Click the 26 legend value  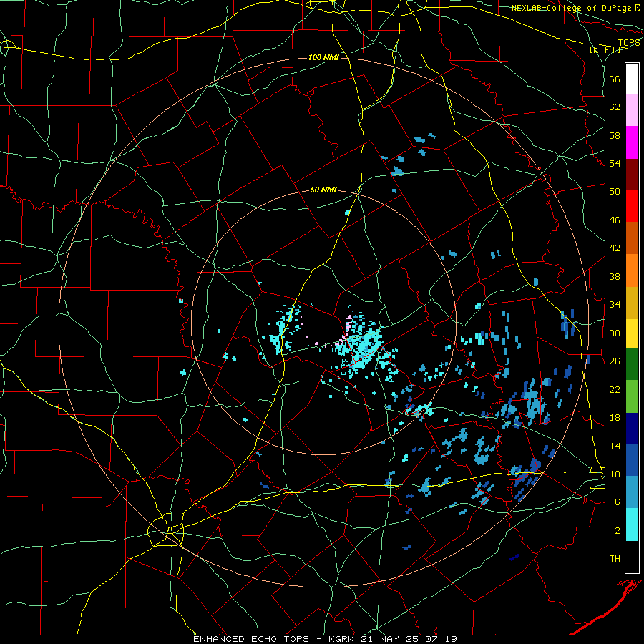[615, 361]
